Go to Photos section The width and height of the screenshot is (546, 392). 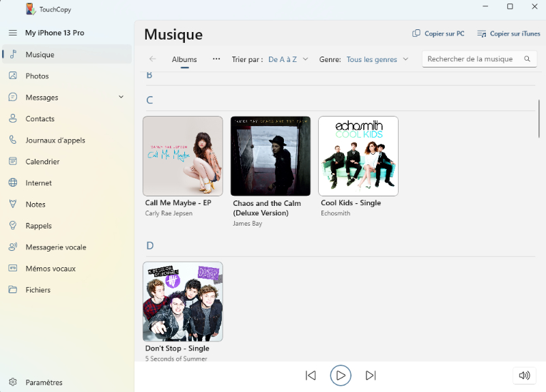tap(67, 76)
